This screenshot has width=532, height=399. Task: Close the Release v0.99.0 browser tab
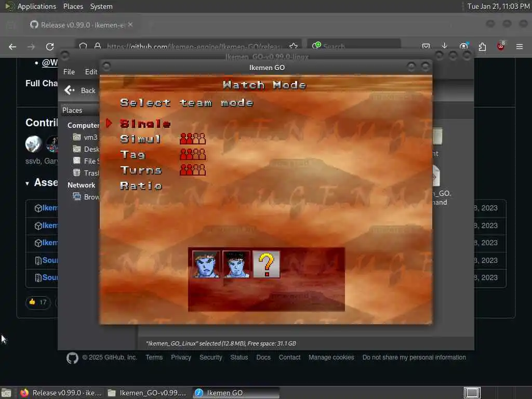(x=130, y=24)
